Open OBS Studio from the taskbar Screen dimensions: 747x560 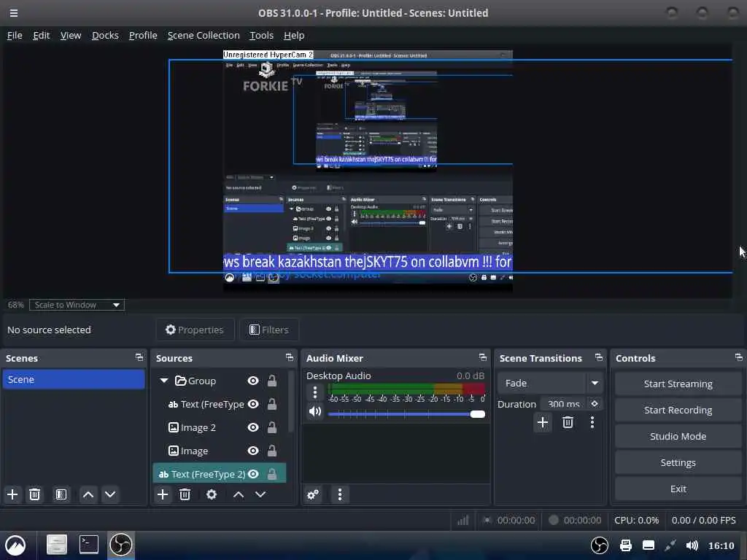pos(121,545)
